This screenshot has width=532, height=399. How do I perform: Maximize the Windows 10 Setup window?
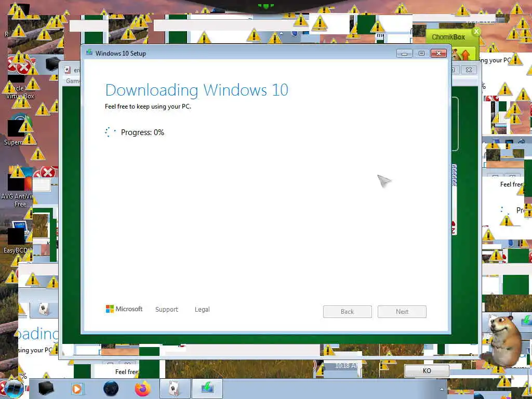coord(421,54)
